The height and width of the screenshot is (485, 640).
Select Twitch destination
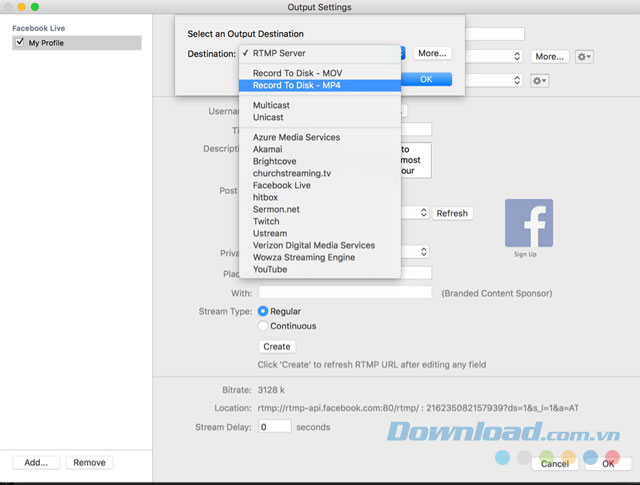click(x=320, y=221)
